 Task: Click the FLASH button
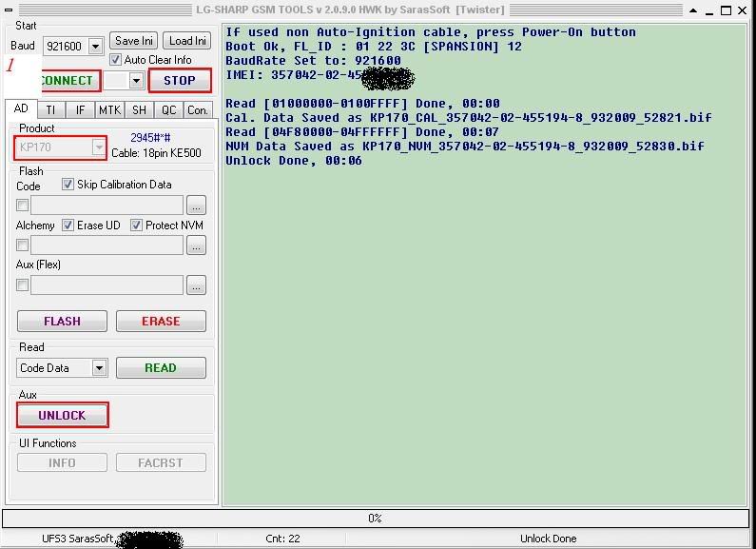point(62,322)
